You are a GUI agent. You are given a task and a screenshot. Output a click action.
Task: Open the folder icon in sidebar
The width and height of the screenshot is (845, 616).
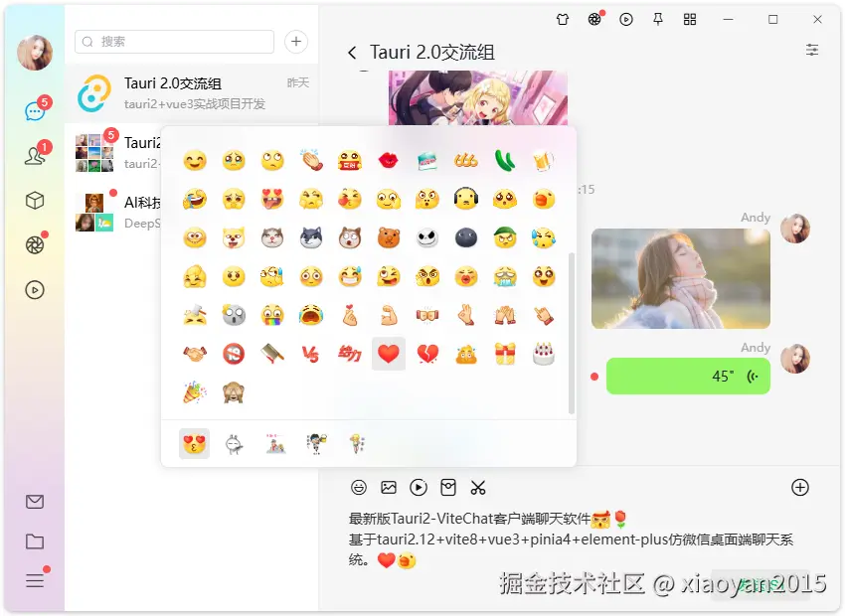pos(35,541)
